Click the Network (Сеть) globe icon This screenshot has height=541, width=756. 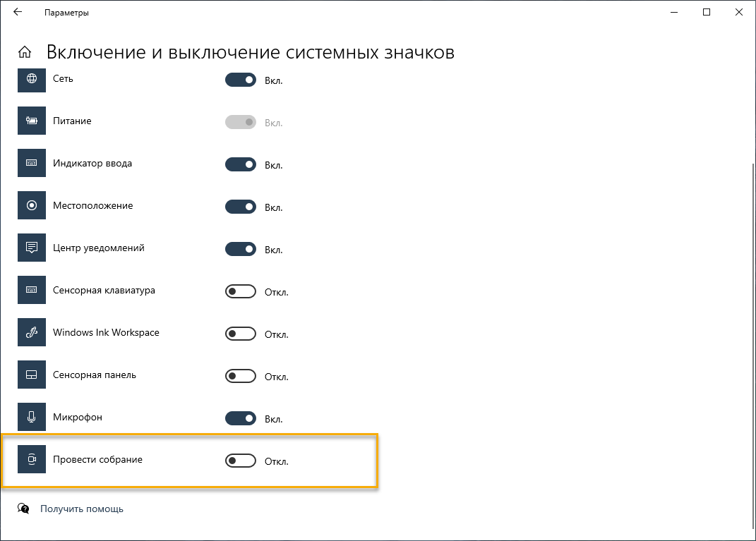point(31,79)
